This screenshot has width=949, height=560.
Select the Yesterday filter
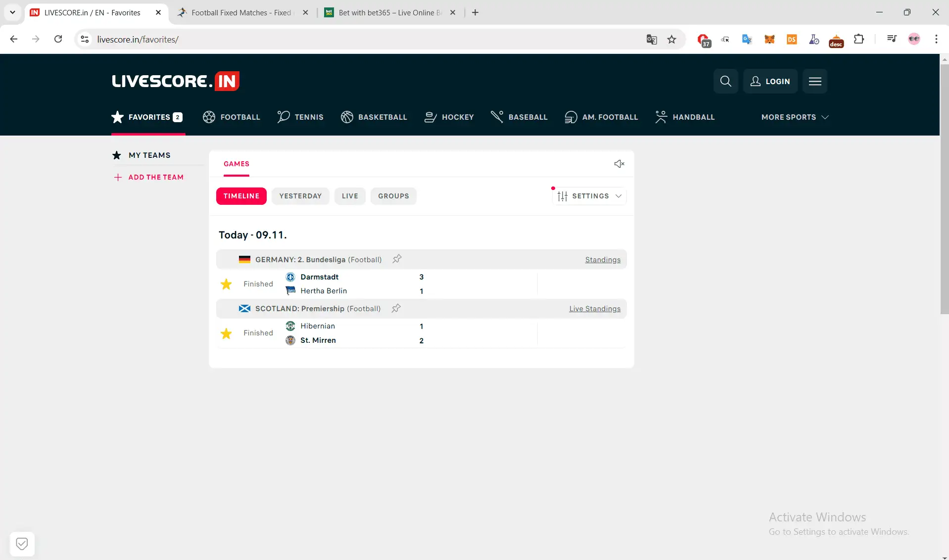(x=300, y=196)
